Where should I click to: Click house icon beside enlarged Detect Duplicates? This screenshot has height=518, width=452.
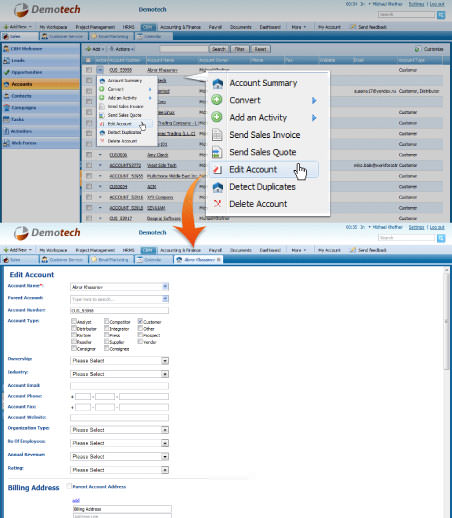click(x=217, y=187)
